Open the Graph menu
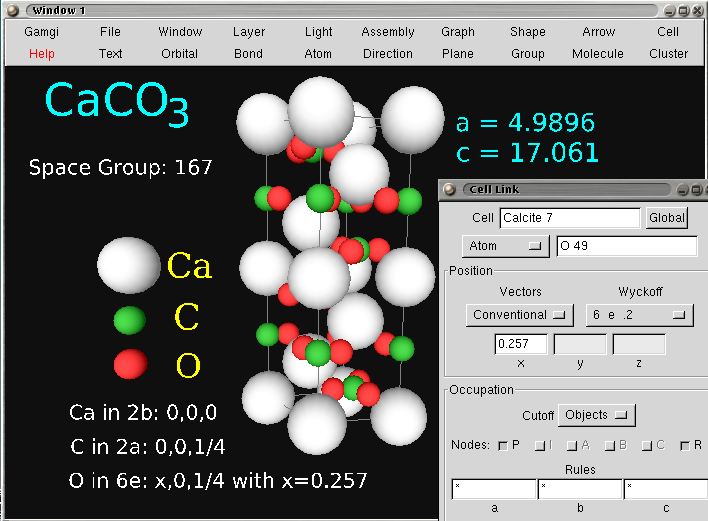The width and height of the screenshot is (708, 521). [458, 32]
